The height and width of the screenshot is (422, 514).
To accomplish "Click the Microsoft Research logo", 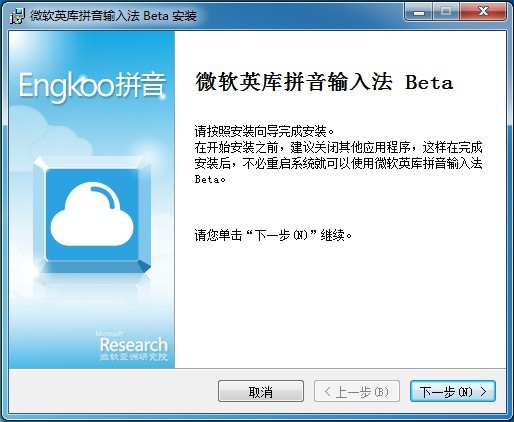I will pos(133,346).
